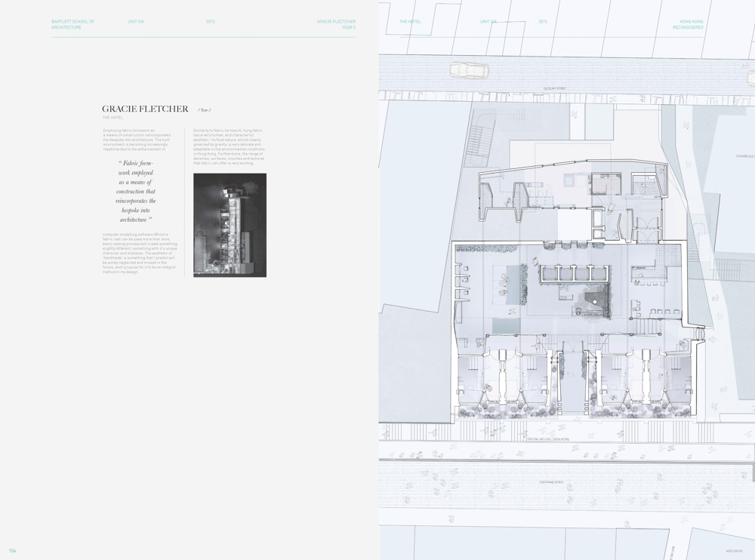Click "CENTRAL MID-LEVEL ESCALATORS" label on plan
The width and height of the screenshot is (755, 560).
click(x=548, y=439)
